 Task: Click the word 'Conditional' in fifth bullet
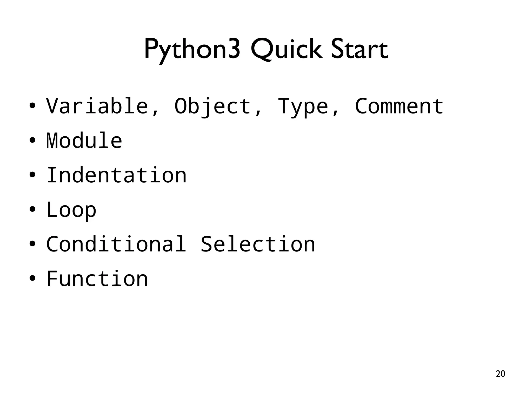pos(116,244)
